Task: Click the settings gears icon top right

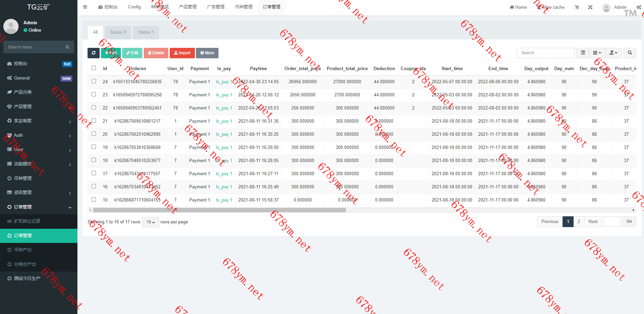Action: pos(639,7)
